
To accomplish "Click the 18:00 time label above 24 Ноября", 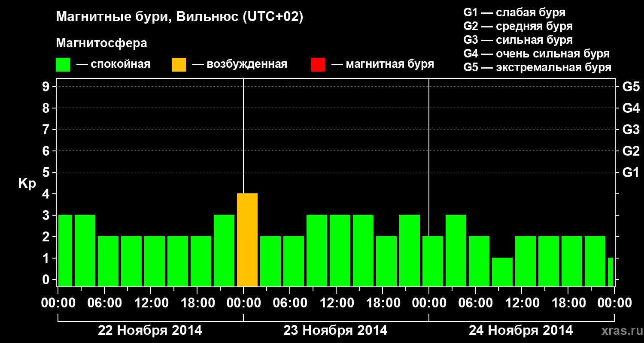I will 568,304.
